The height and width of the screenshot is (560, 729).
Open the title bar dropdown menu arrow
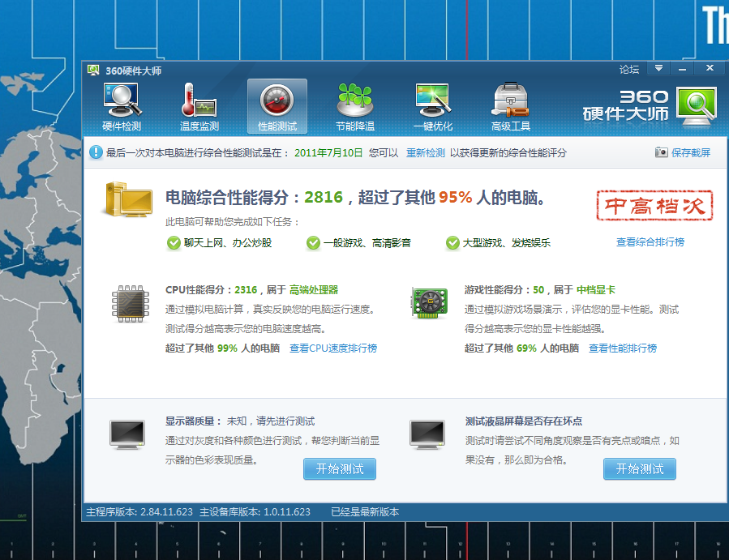point(658,68)
